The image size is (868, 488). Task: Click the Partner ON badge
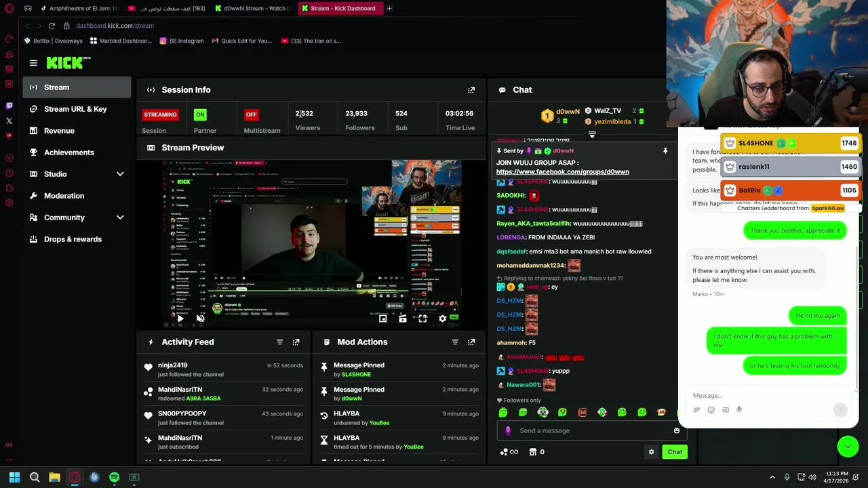pos(200,115)
